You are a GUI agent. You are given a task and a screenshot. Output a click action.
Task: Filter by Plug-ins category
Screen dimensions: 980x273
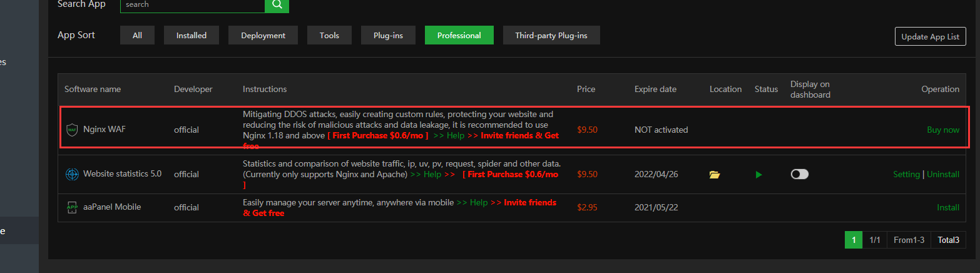[x=388, y=36]
